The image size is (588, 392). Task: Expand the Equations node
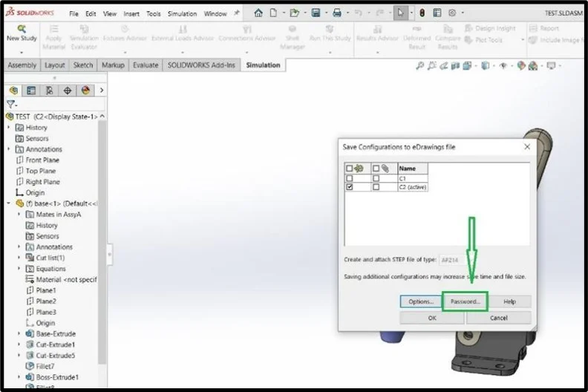(19, 269)
